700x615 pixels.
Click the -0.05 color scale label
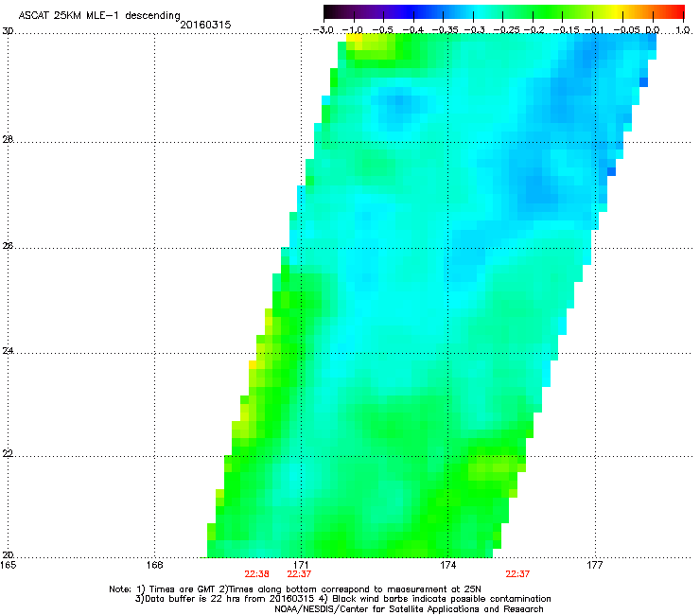pos(627,30)
